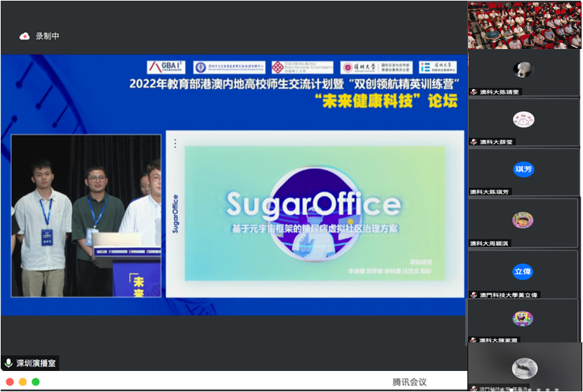Viewport: 583px width, 392px height.
Task: Click the presenter camera video feed
Action: 86,216
